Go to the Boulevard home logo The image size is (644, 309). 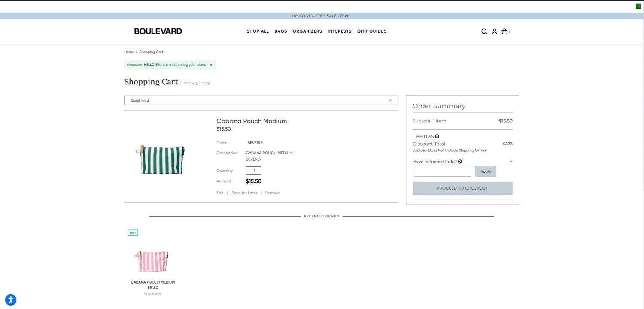(x=158, y=31)
